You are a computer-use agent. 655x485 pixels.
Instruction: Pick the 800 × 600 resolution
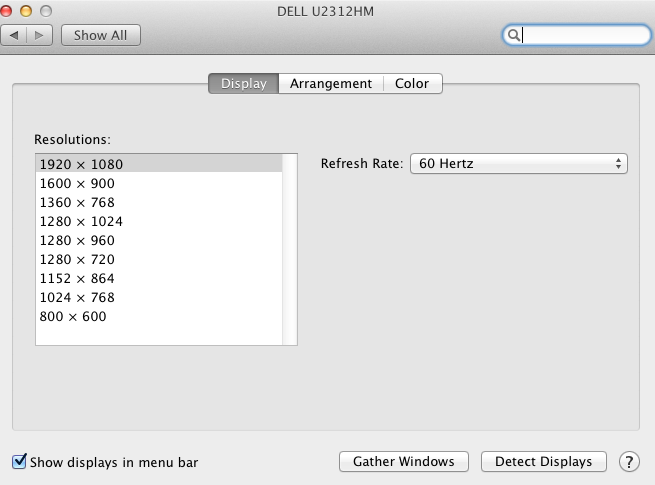click(x=72, y=316)
